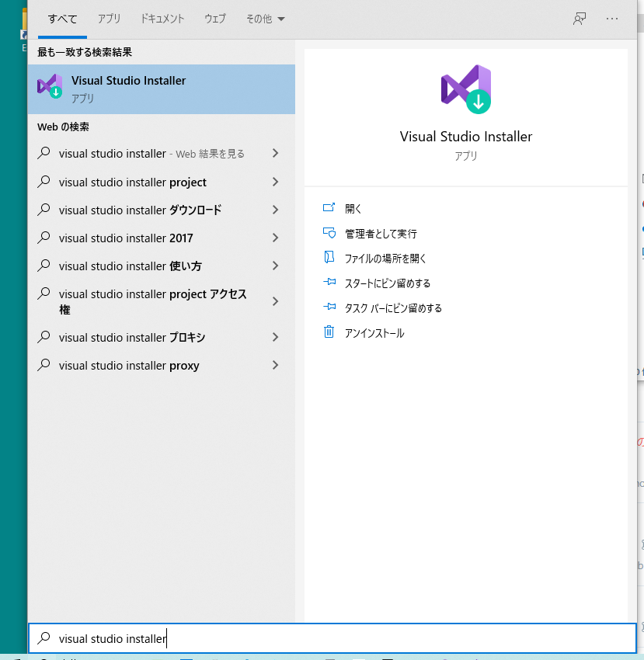Screen dimensions: 644x660
Task: Switch to the ドキュメント tab
Action: tap(162, 19)
